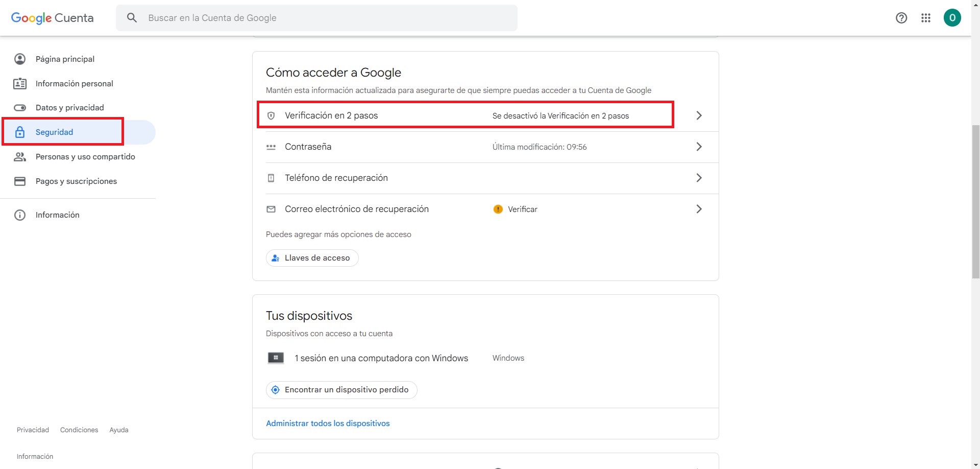The width and height of the screenshot is (980, 469).
Task: Click the Se desactivó la Verificación en 2 pasos status
Action: click(x=560, y=116)
